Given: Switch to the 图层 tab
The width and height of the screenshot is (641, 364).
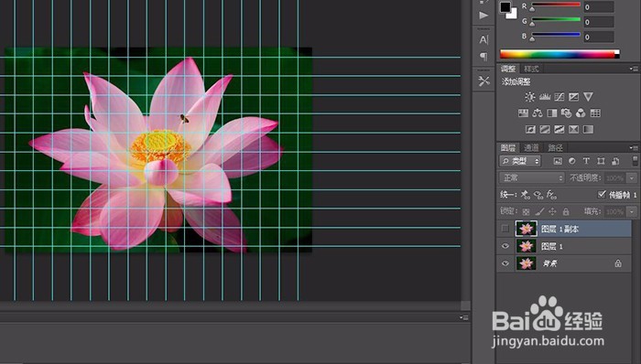Looking at the screenshot, I should coord(508,148).
